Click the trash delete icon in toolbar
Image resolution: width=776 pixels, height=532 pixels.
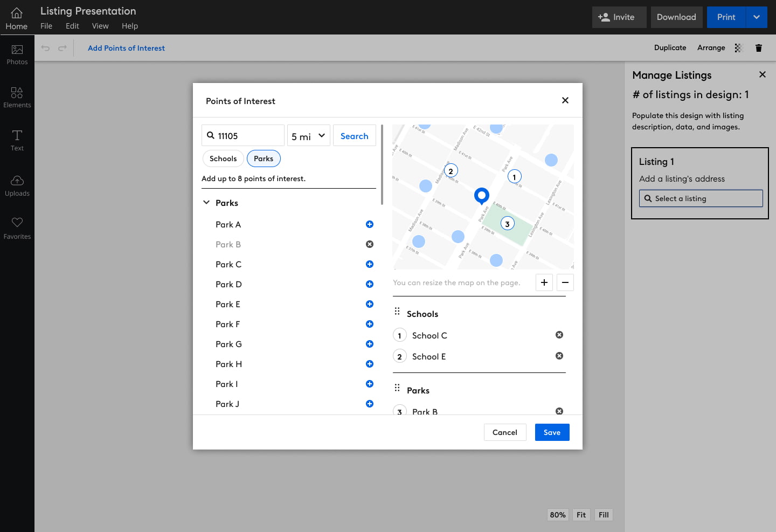point(759,48)
